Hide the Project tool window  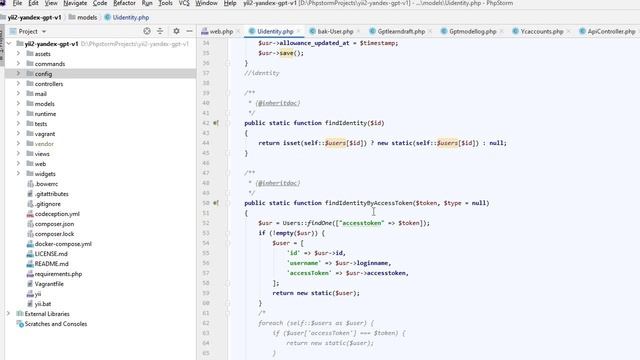coord(189,31)
